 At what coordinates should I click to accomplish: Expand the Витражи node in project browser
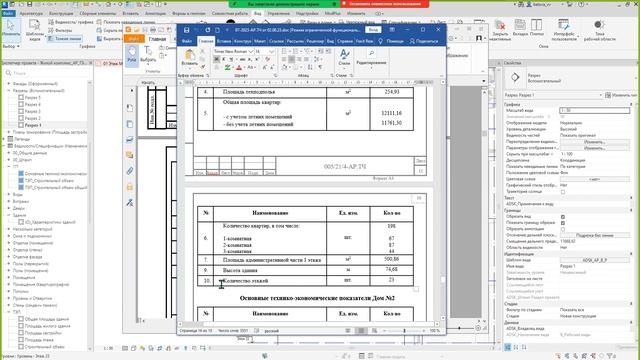[x=9, y=201]
